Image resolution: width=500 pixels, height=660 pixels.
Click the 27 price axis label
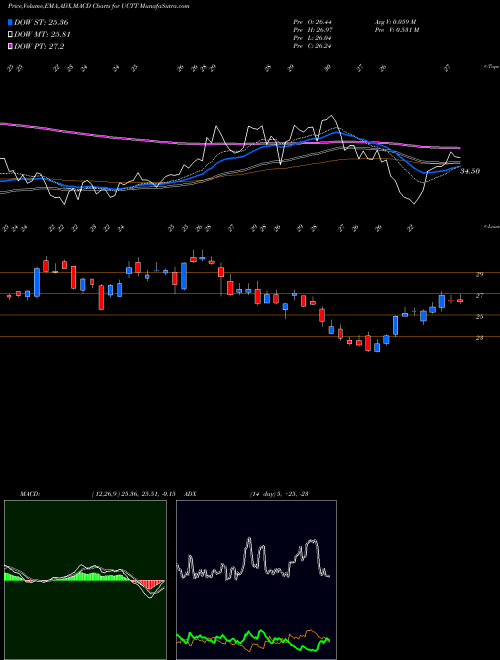point(479,296)
